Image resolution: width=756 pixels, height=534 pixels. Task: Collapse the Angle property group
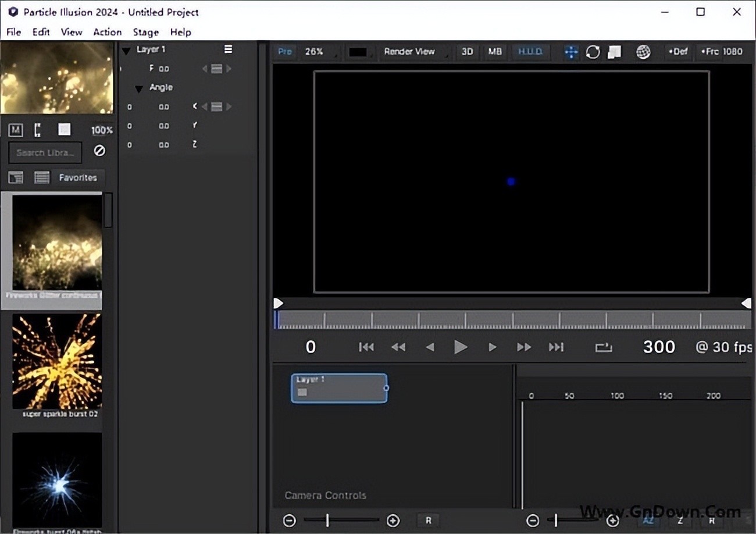[139, 89]
